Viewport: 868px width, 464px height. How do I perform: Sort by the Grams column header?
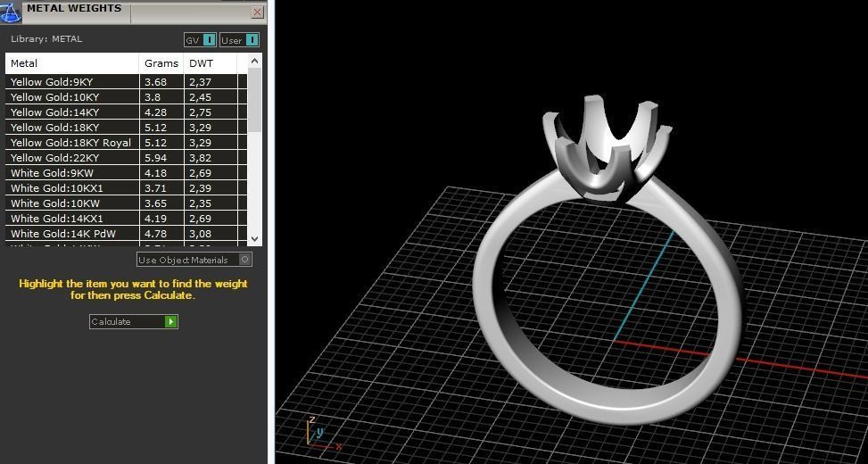161,63
